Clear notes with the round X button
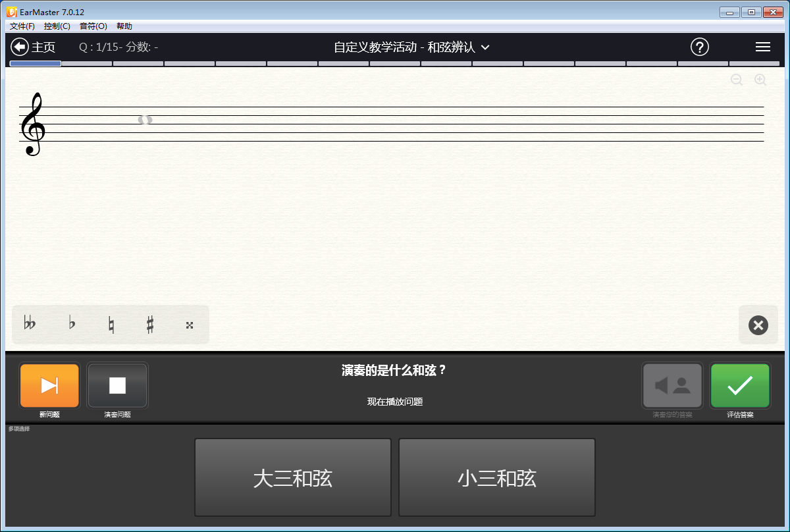The width and height of the screenshot is (790, 532). coord(758,325)
